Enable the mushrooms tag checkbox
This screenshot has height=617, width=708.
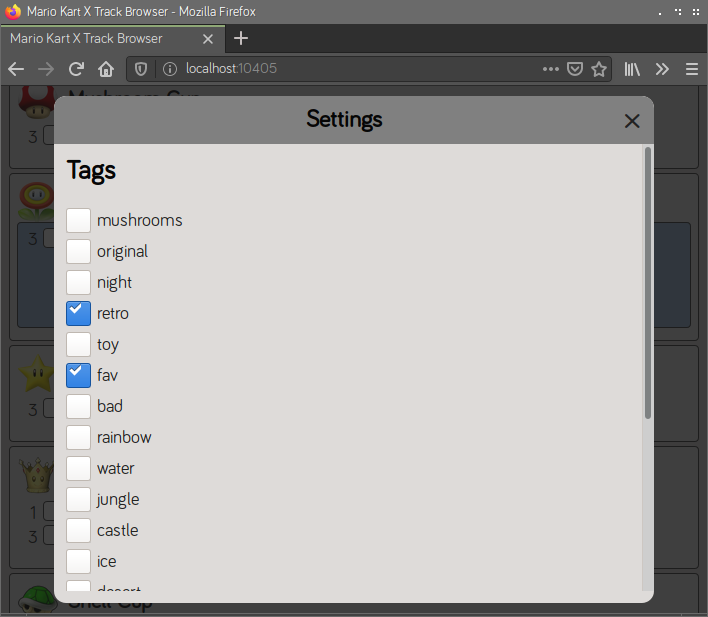pyautogui.click(x=79, y=220)
